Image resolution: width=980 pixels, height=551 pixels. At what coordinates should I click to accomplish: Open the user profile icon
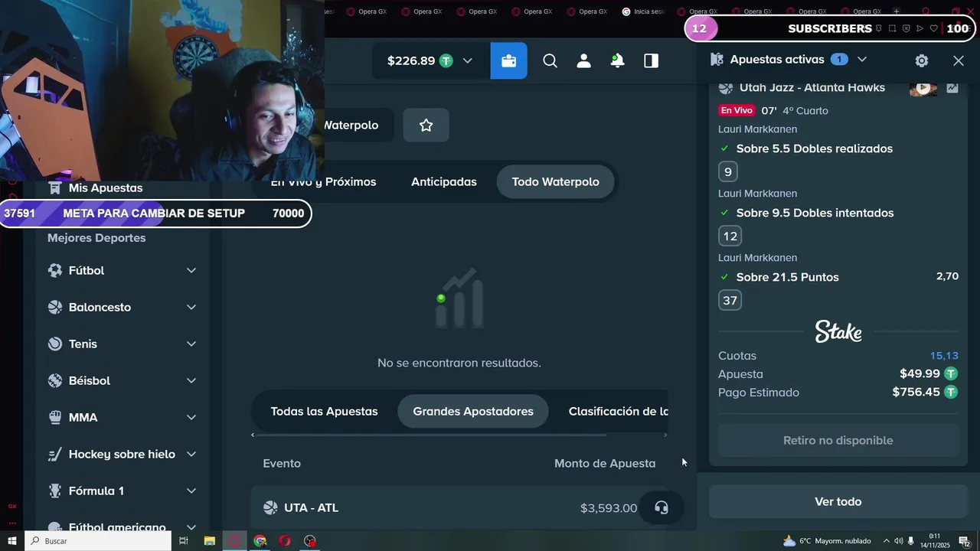pos(583,60)
